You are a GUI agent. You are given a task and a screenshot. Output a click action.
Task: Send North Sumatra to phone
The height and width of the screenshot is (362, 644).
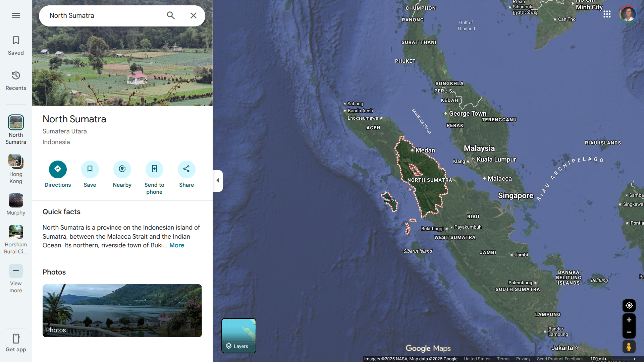pos(154,170)
